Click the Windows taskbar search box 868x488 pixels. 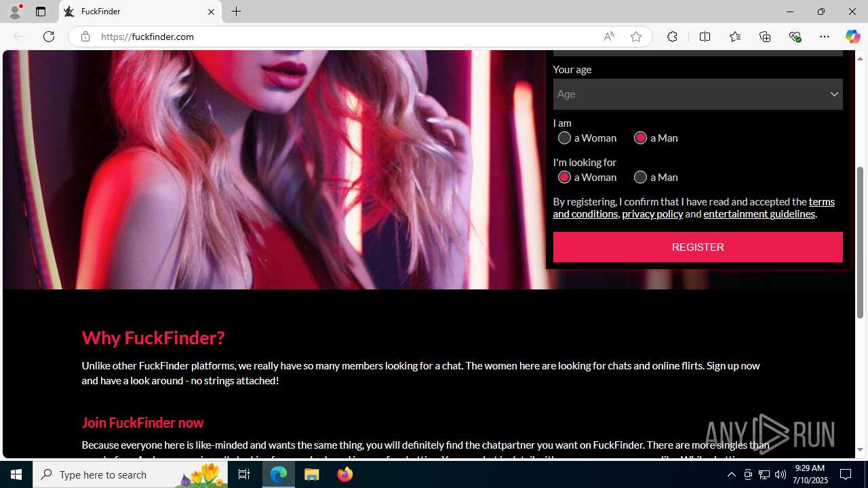[130, 474]
